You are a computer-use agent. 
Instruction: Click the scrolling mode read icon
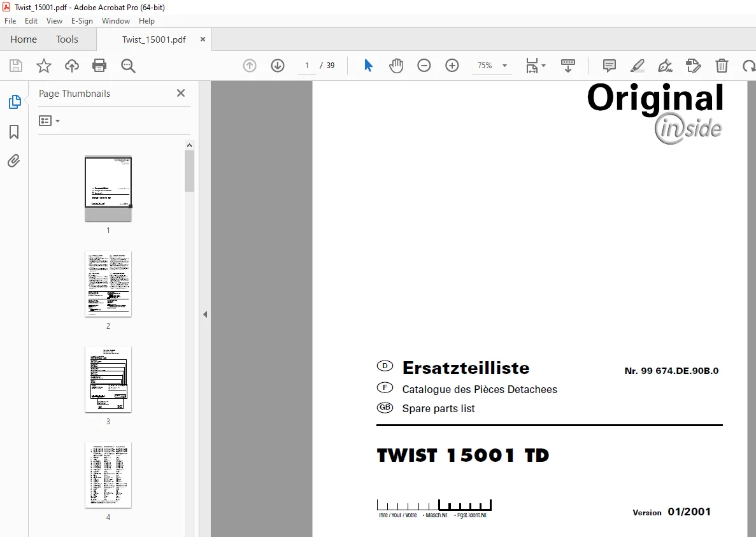568,66
